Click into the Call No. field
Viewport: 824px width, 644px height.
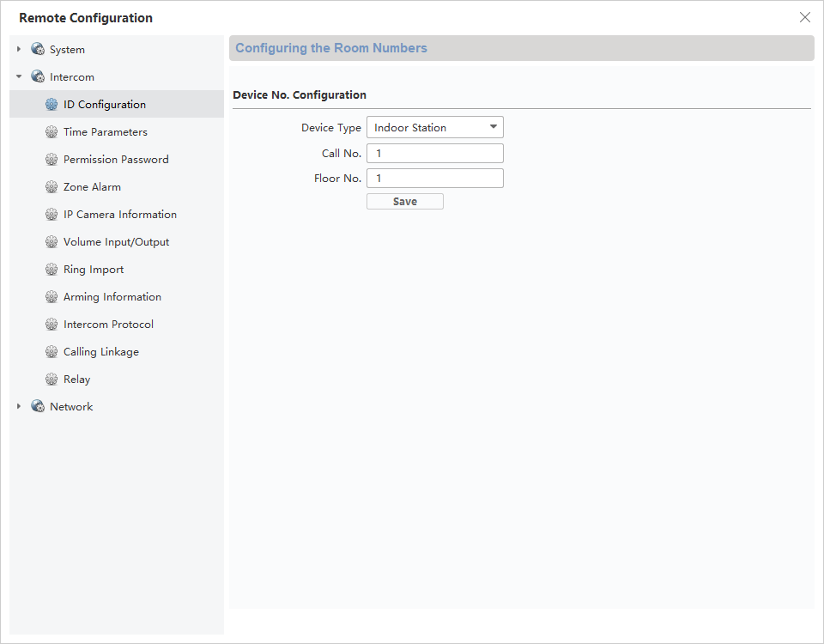point(434,154)
